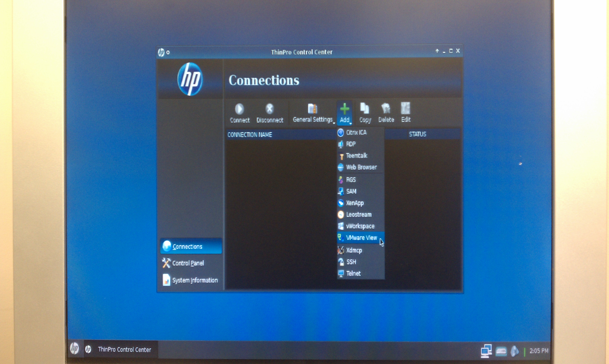Screen dimensions: 609x364
Task: Select vWorkspace in the Add menu
Action: pos(360,226)
